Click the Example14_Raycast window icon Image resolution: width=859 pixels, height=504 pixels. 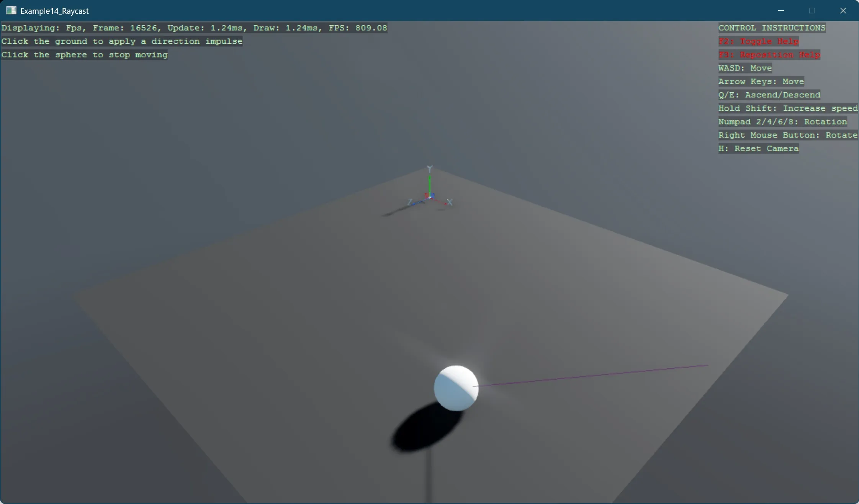[11, 10]
